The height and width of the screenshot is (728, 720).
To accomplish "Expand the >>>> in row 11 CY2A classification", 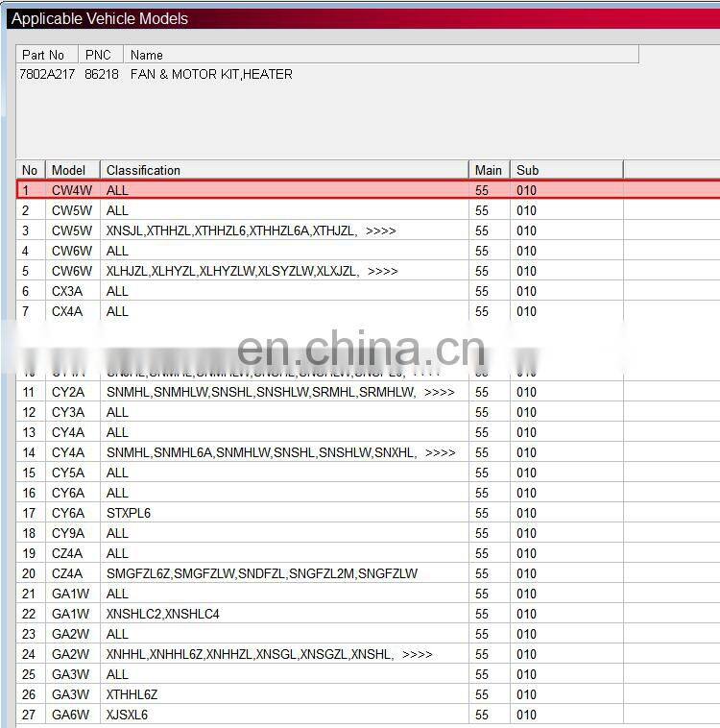I will 439,392.
